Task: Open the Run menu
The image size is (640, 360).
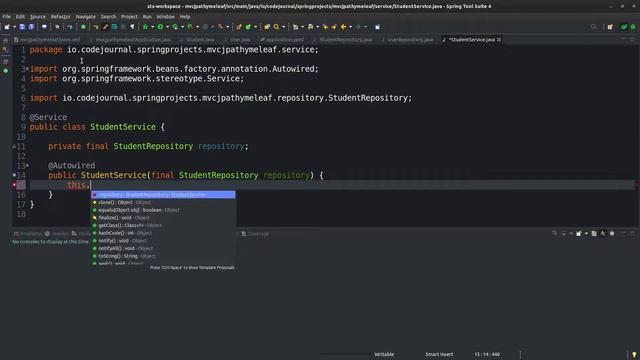Action: (x=147, y=17)
